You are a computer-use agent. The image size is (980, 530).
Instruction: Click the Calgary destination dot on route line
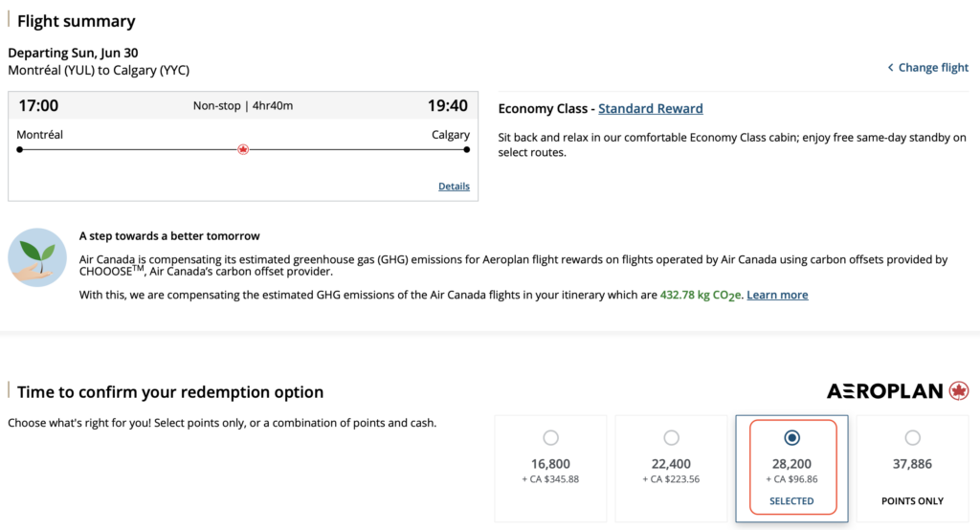point(467,149)
